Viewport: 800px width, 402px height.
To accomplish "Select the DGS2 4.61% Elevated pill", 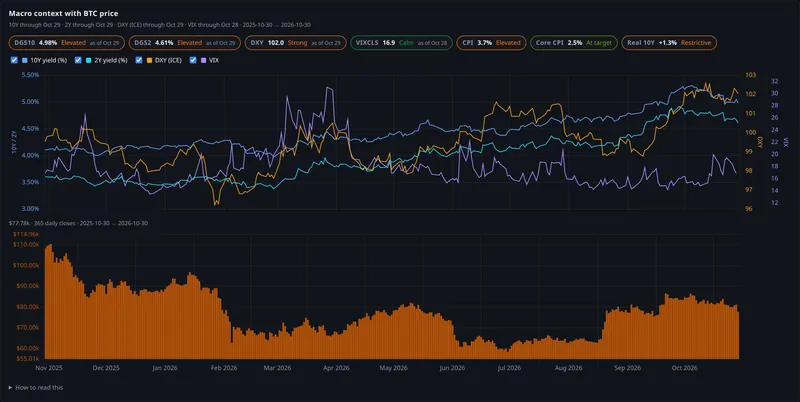I will tap(185, 43).
